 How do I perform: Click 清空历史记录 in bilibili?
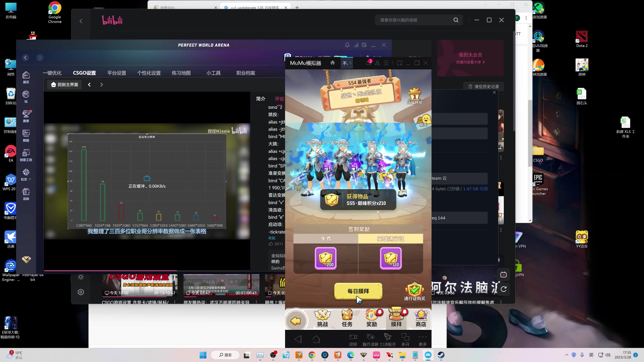pos(483,86)
